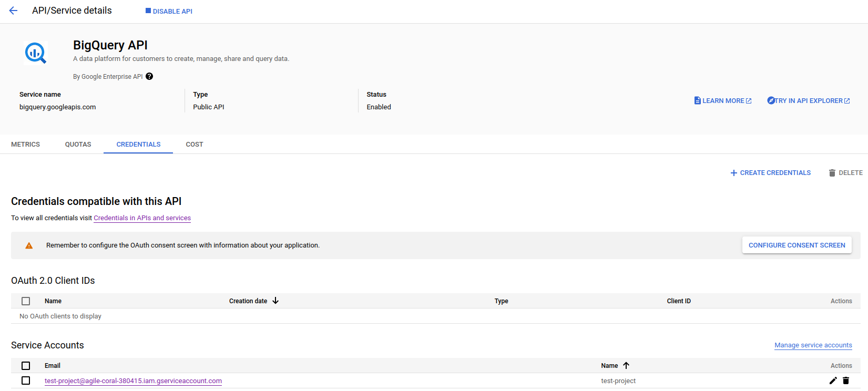Open Credentials in APIs and services link
Screen dimensions: 868x391
coord(142,218)
